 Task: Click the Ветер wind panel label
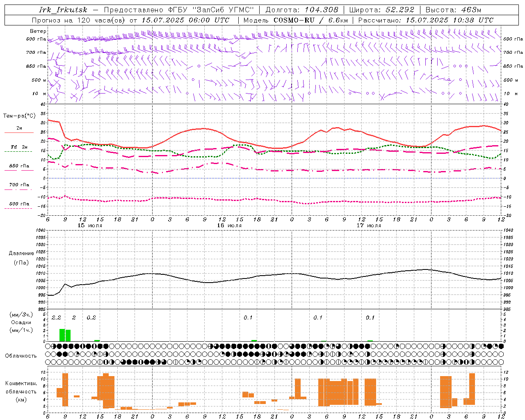tap(38, 32)
